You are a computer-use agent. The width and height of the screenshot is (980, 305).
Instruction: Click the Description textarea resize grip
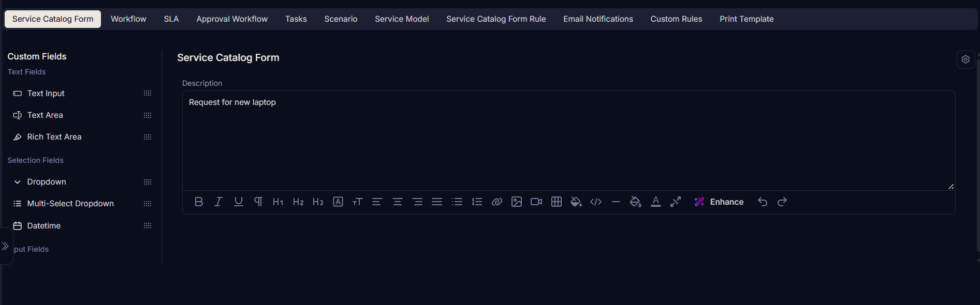pyautogui.click(x=951, y=187)
